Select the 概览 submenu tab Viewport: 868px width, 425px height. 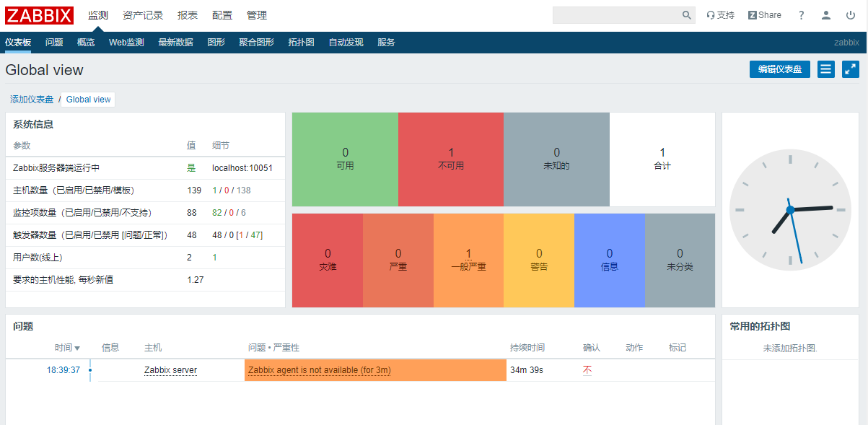[x=86, y=43]
